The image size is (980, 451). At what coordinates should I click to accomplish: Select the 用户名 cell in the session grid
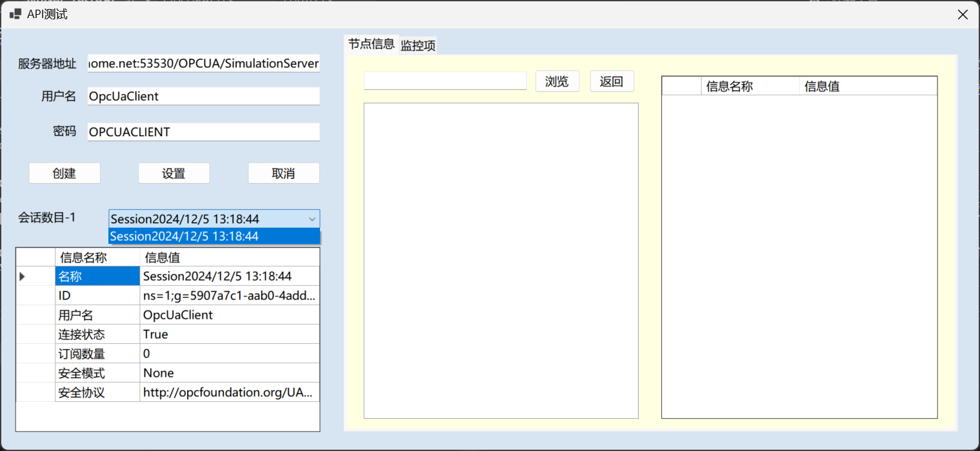click(97, 315)
